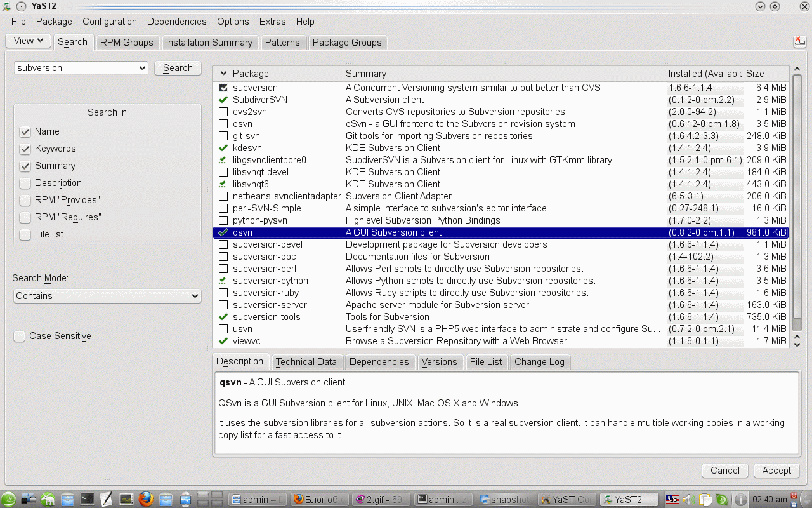This screenshot has width=812, height=508.
Task: Click the green updater applet tray icon
Action: tap(722, 500)
